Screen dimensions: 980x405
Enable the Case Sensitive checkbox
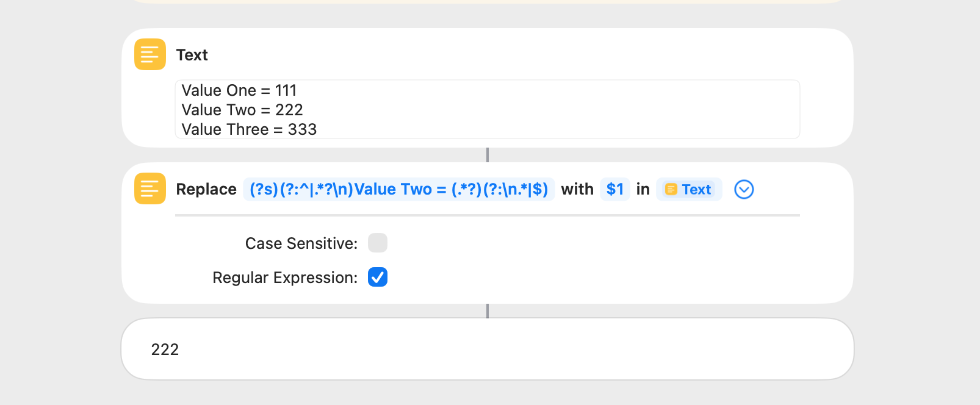(378, 243)
